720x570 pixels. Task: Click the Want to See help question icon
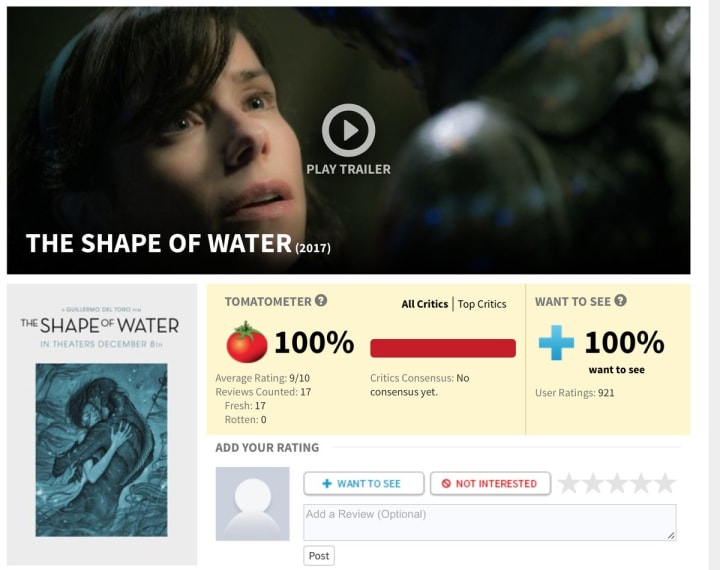[620, 300]
